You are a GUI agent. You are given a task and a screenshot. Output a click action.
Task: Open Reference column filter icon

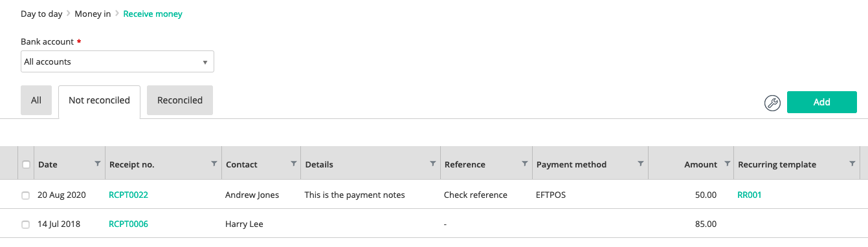pyautogui.click(x=525, y=164)
